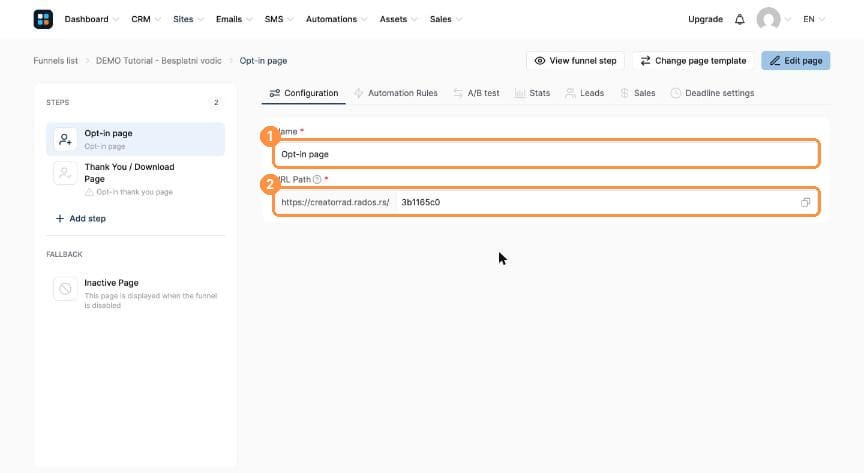Image resolution: width=864 pixels, height=473 pixels.
Task: Click the View funnel step button
Action: [x=575, y=61]
